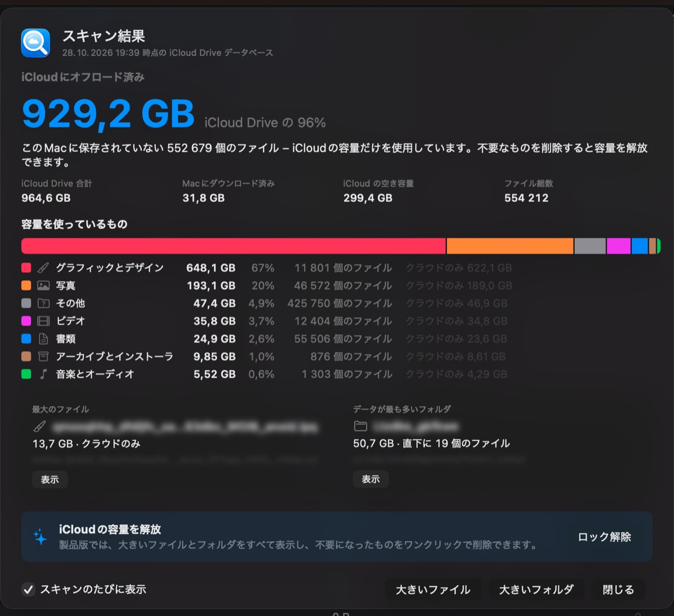674x616 pixels.
Task: Click the 閉じる button
Action: click(618, 590)
